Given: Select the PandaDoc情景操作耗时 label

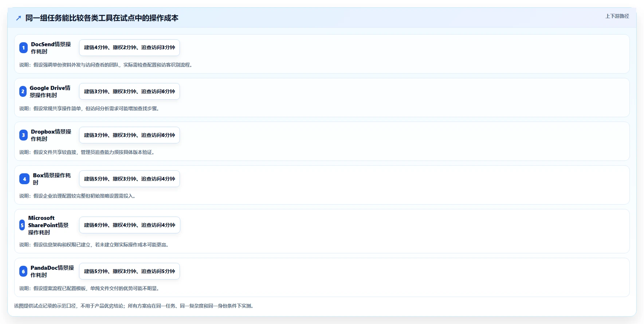Looking at the screenshot, I should [52, 271].
